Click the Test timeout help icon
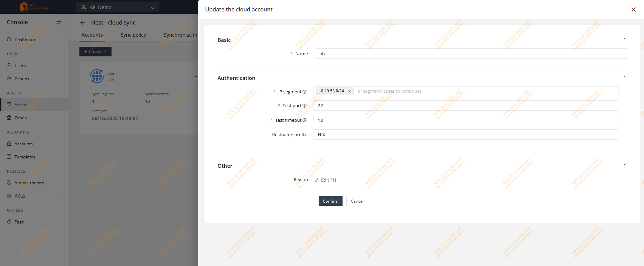 tap(305, 120)
